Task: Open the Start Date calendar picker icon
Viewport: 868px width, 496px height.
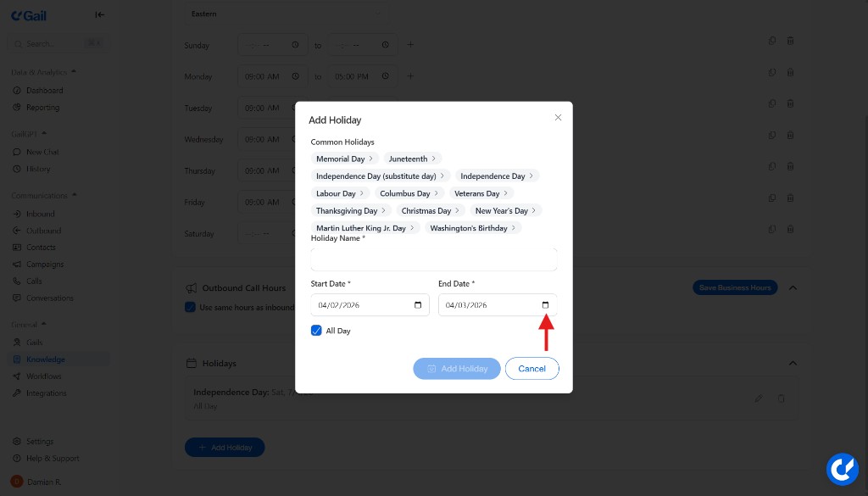Action: click(x=418, y=305)
